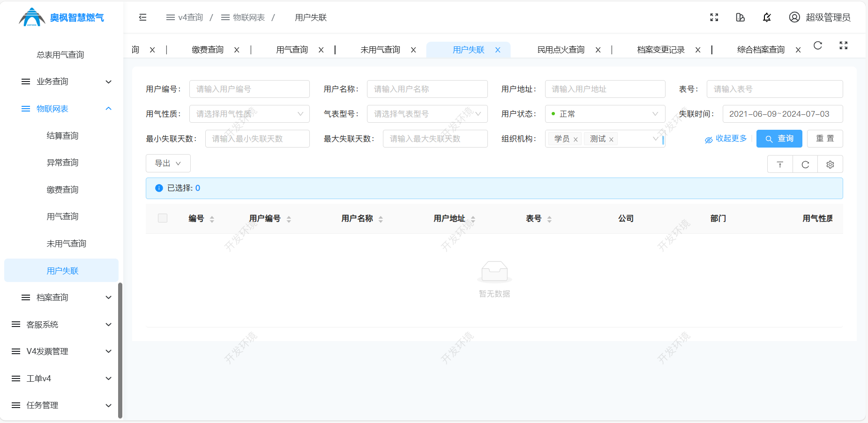This screenshot has height=423, width=868.
Task: Open 超级管理员 user avatar menu
Action: point(820,17)
